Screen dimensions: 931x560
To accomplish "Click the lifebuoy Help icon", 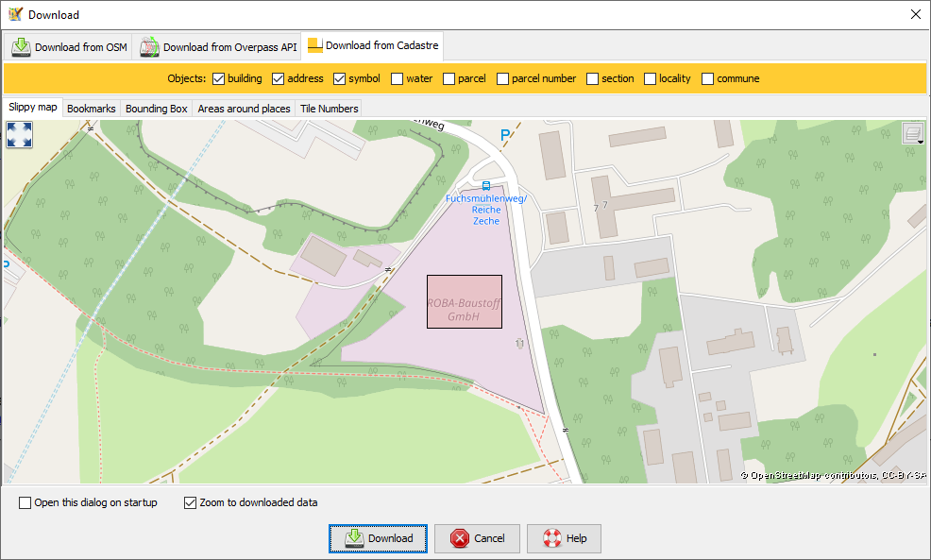I will 552,538.
